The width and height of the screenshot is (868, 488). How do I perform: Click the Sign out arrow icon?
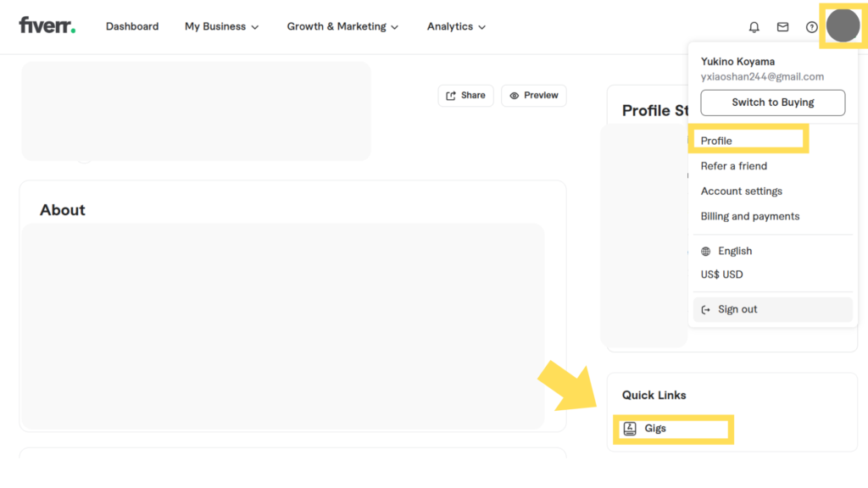click(x=705, y=310)
